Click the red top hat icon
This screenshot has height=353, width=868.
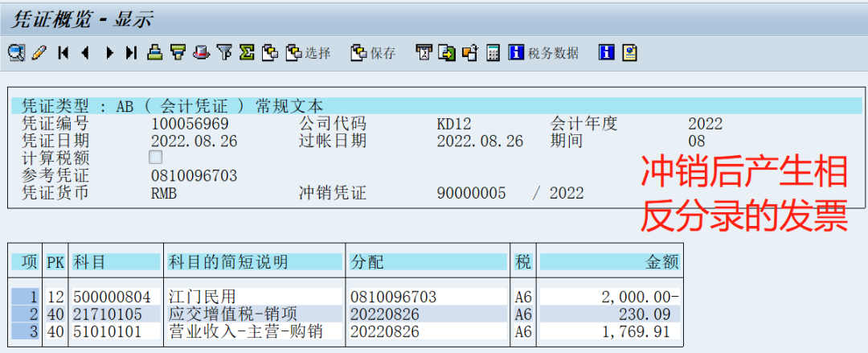201,52
